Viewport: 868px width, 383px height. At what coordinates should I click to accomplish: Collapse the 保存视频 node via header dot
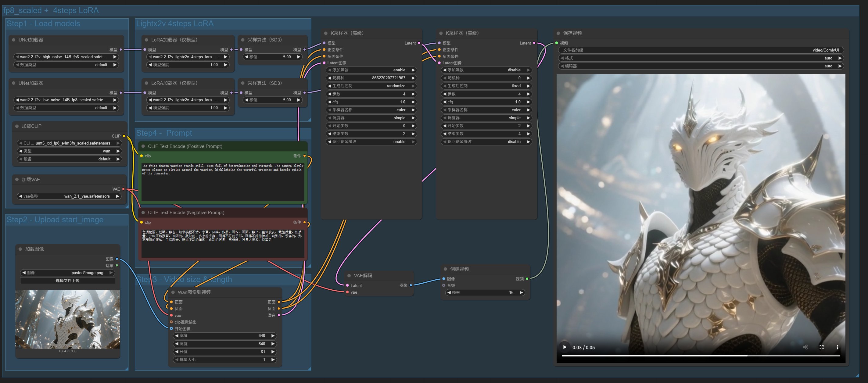558,33
